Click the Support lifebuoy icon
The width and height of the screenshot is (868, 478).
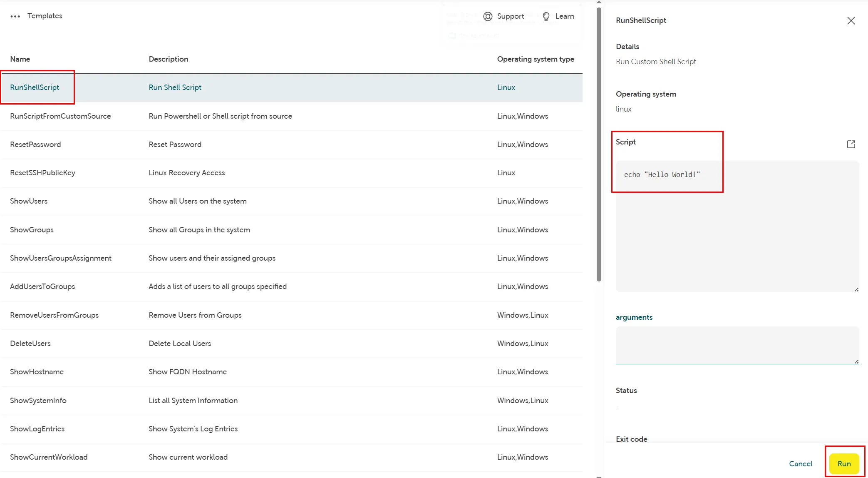(x=488, y=16)
